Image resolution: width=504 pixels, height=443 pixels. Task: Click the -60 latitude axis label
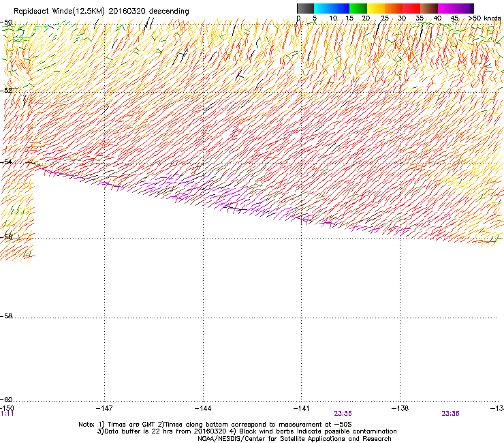pyautogui.click(x=6, y=399)
